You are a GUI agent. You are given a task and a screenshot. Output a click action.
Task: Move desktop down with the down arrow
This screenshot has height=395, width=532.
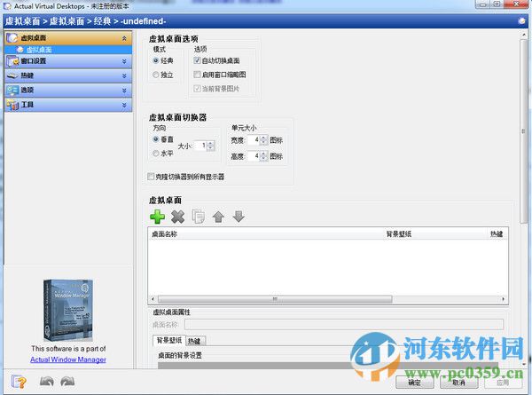[239, 217]
